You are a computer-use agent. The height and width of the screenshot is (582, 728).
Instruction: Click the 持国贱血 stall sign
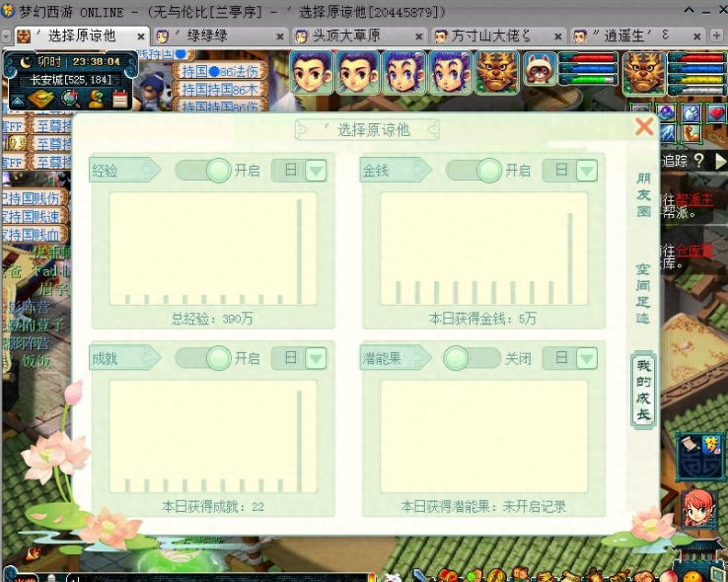click(34, 235)
